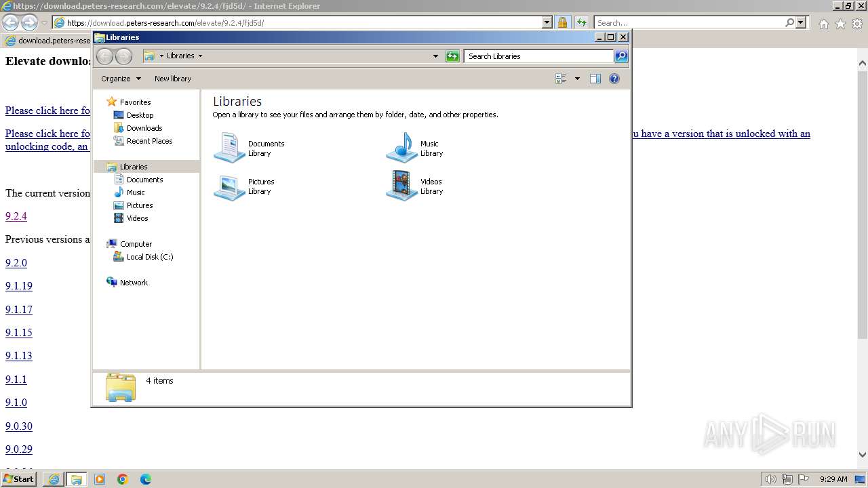Open IE tools gear icon

(857, 24)
